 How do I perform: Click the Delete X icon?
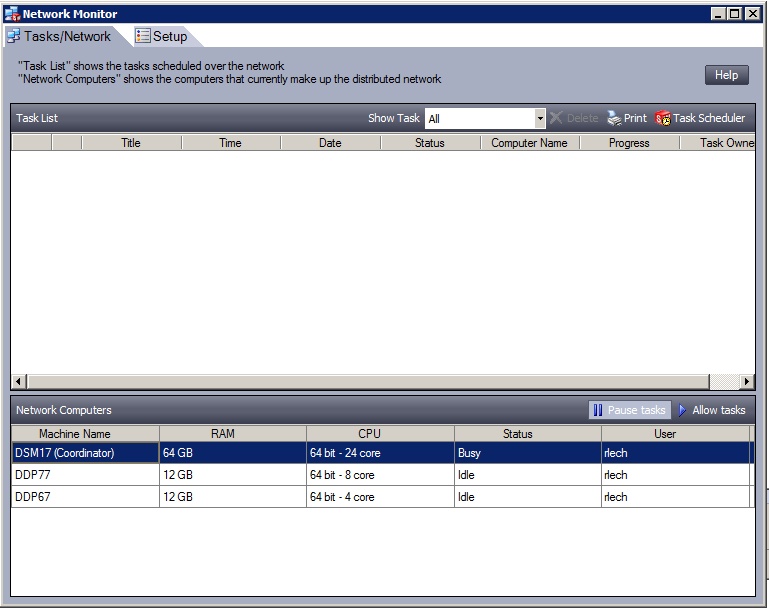pyautogui.click(x=556, y=118)
